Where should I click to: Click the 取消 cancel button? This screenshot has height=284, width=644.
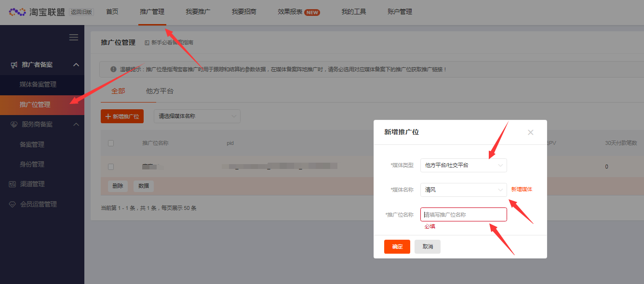pos(427,246)
